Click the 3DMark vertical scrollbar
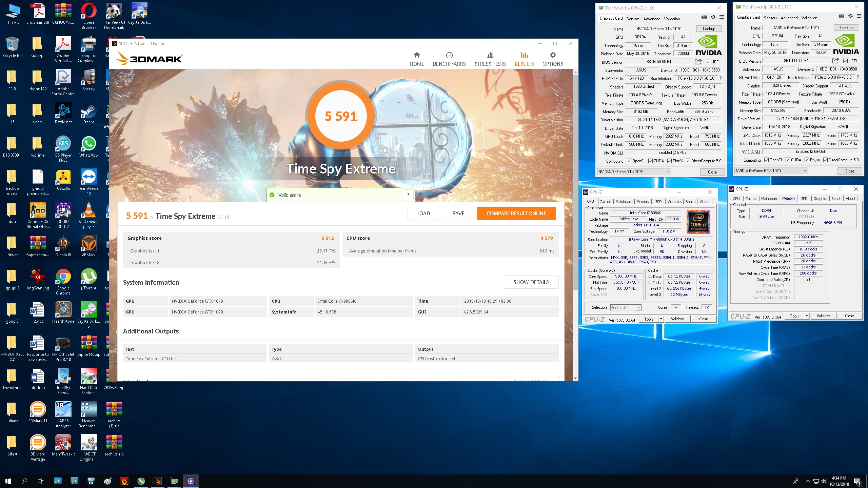Screen dimensions: 868x488 (575, 183)
